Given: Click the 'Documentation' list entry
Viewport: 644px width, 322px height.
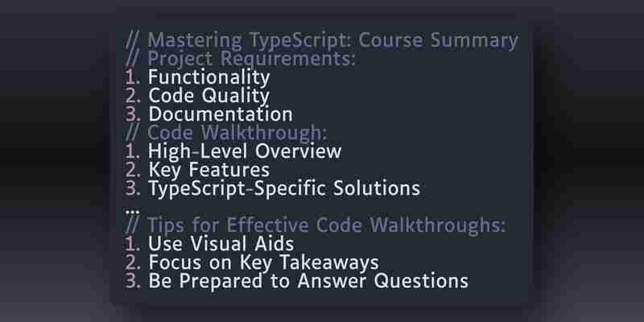Looking at the screenshot, I should click(221, 114).
